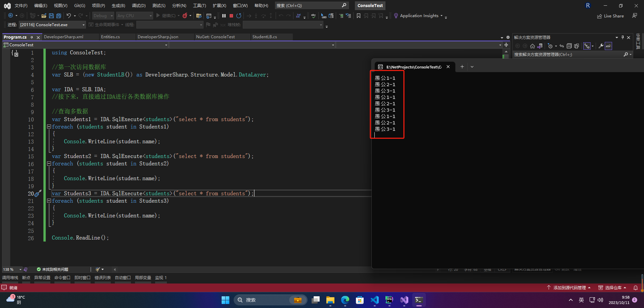Viewport: 644px width, 308px height.
Task: Open the 工具(T) menu
Action: click(x=199, y=6)
